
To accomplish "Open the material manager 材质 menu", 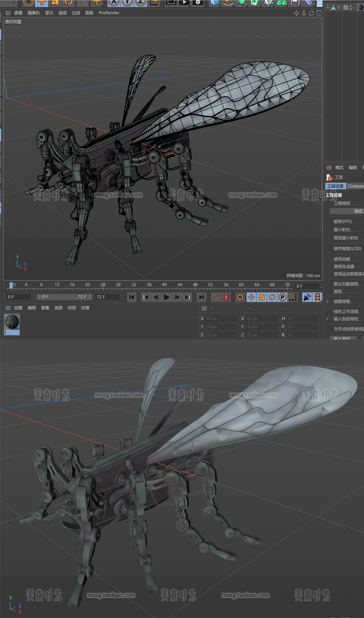I will coord(72,308).
